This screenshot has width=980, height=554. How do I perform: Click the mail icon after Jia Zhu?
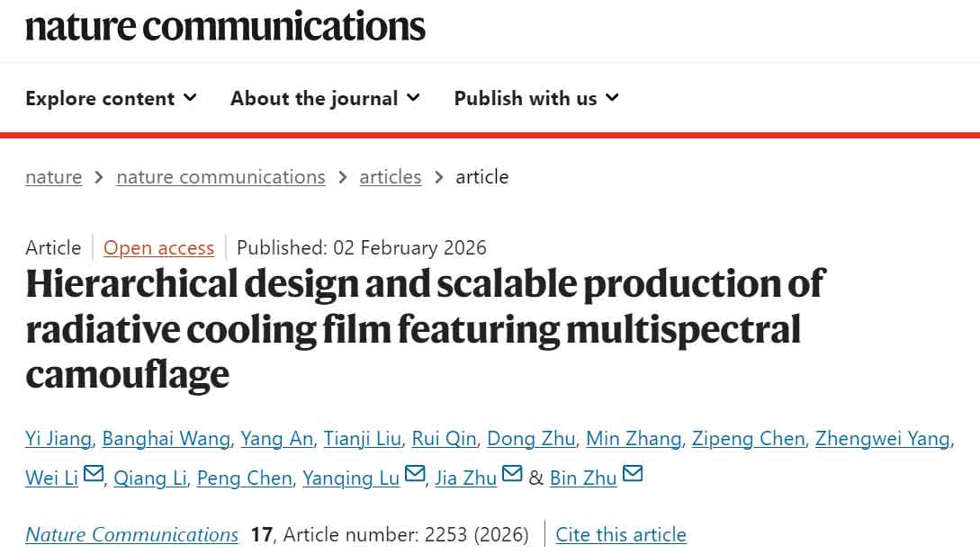pos(512,474)
